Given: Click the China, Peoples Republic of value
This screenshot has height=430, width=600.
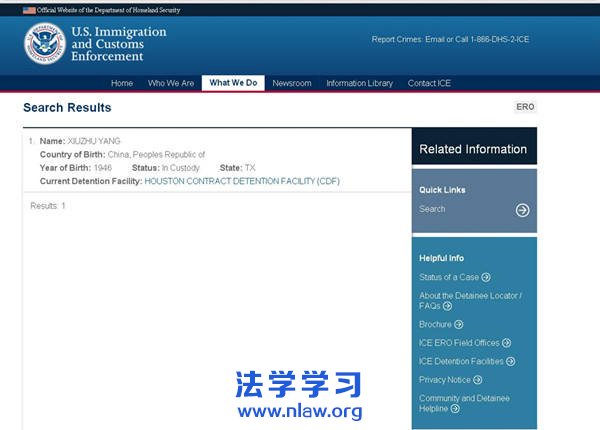Looking at the screenshot, I should coord(156,155).
